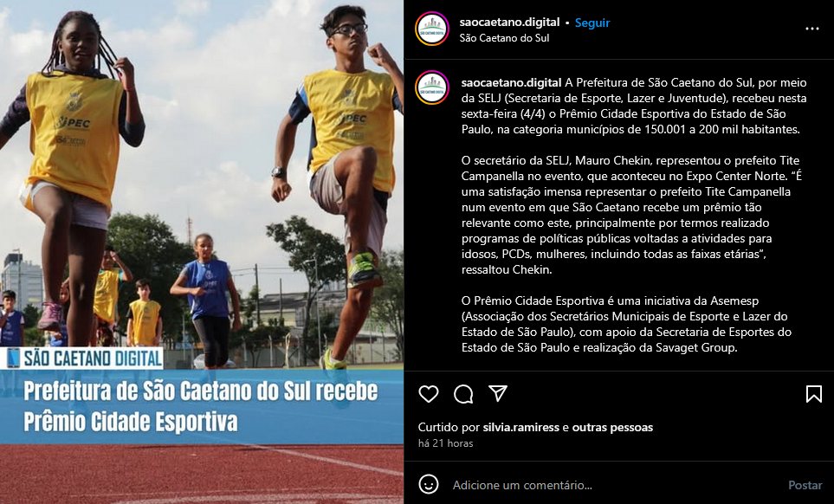The width and height of the screenshot is (834, 504).
Task: Open the saocaetano.digital username in header
Action: tap(509, 23)
